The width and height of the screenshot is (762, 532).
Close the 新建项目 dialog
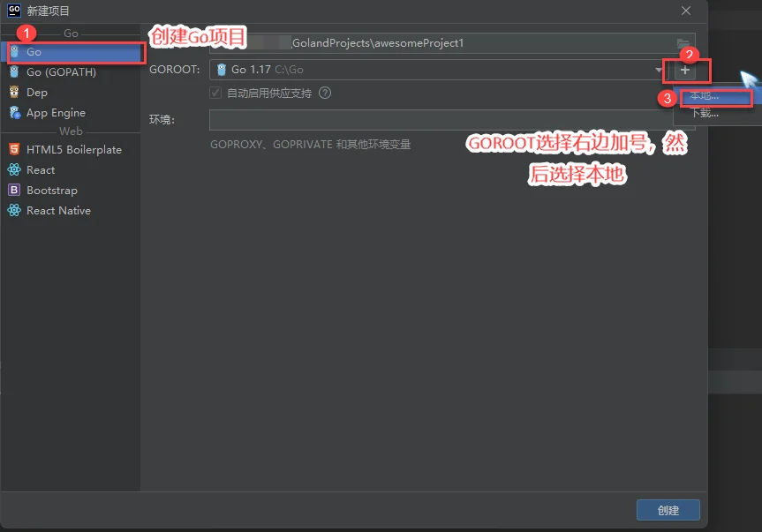[x=686, y=11]
